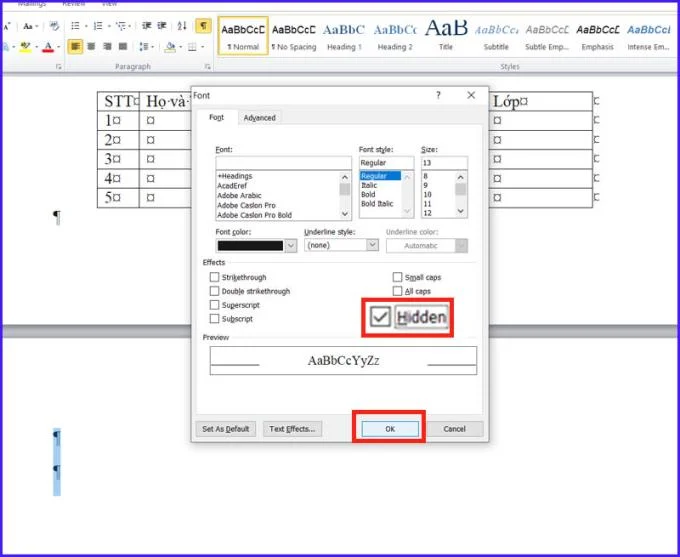Enable the Subscript checkbox

click(214, 318)
